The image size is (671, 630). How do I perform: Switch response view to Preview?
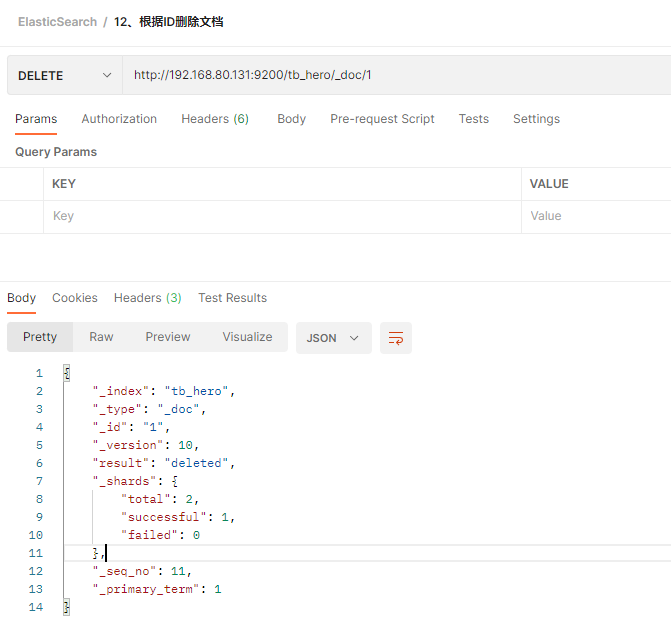168,337
